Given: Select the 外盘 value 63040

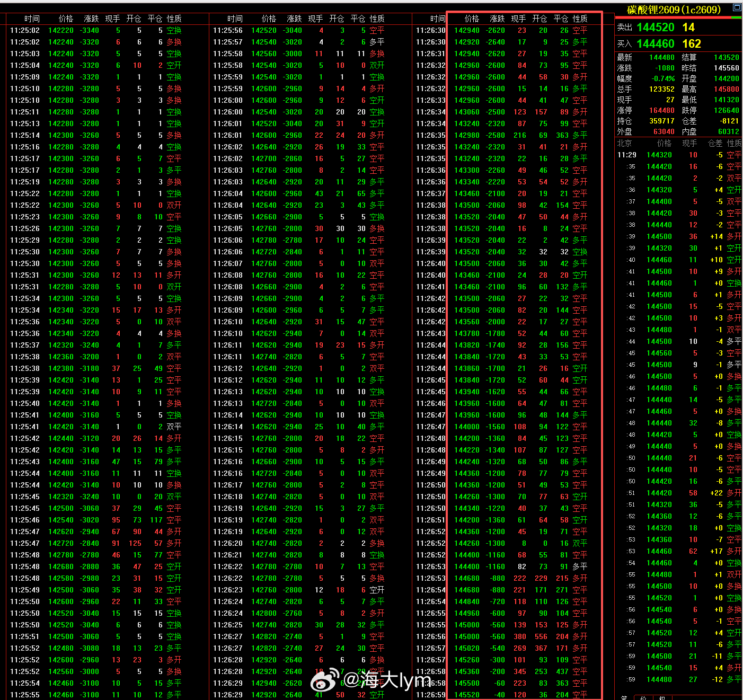Looking at the screenshot, I should click(664, 131).
